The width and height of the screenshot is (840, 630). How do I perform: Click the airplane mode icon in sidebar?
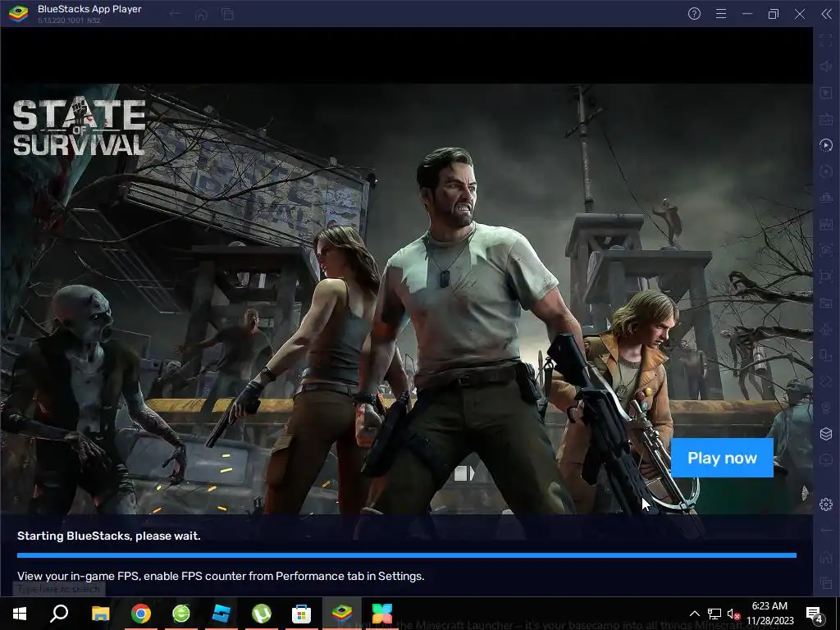(x=826, y=329)
